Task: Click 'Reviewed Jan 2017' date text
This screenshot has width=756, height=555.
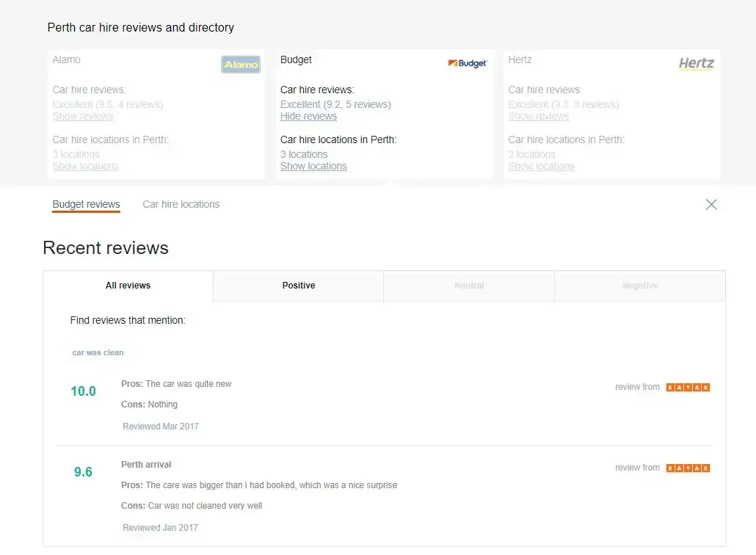Action: click(x=160, y=528)
